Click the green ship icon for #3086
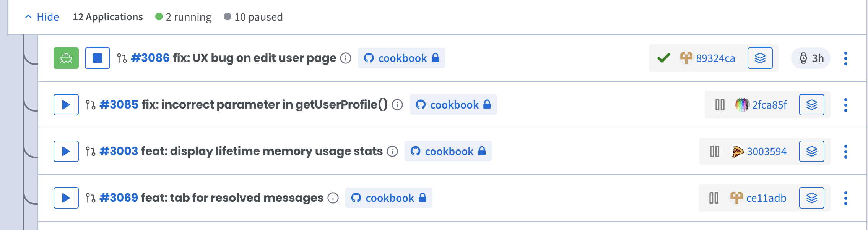 point(66,58)
